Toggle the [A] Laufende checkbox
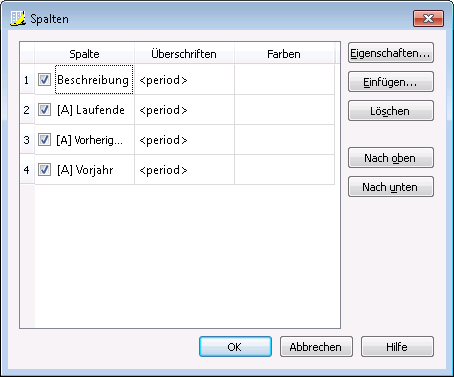454x377 pixels. pyautogui.click(x=44, y=110)
